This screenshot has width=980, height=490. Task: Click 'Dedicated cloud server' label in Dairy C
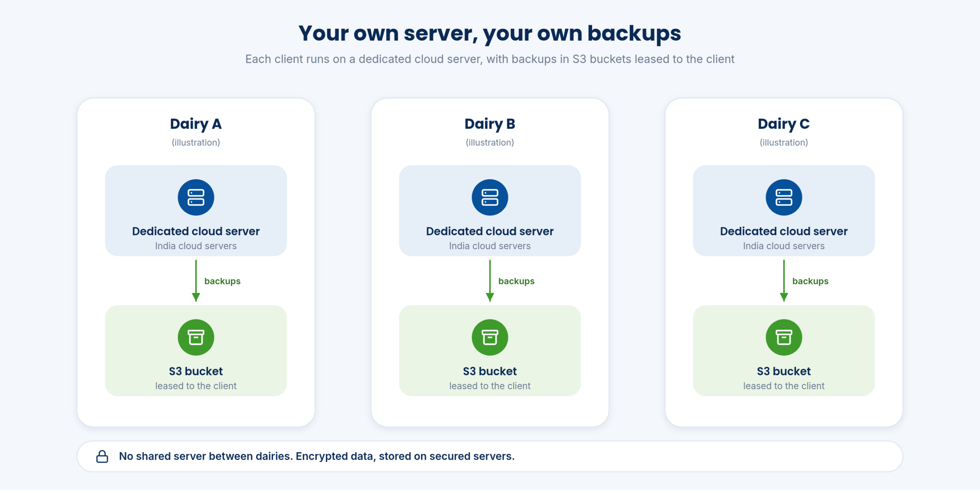click(784, 231)
